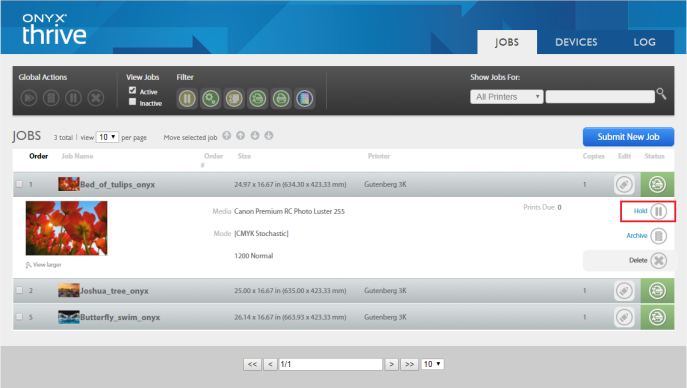Uncheck the Active view jobs checkbox
The width and height of the screenshot is (687, 388).
coord(132,90)
